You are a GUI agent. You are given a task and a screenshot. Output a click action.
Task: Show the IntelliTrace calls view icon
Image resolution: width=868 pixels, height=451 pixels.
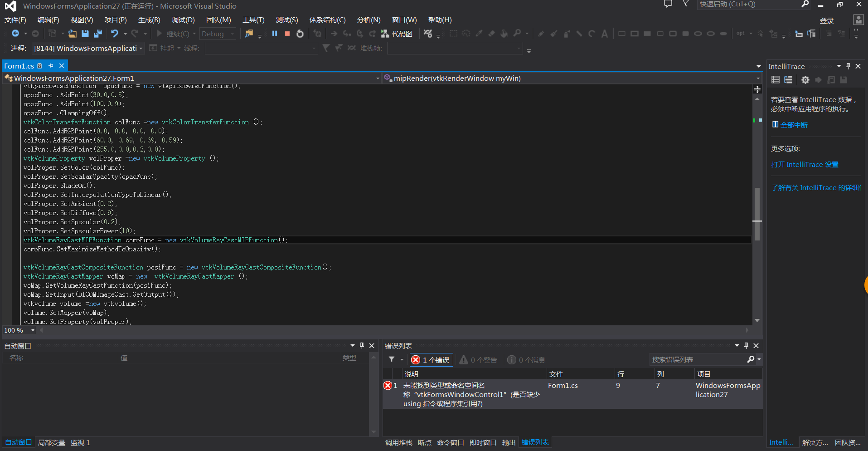(x=788, y=80)
